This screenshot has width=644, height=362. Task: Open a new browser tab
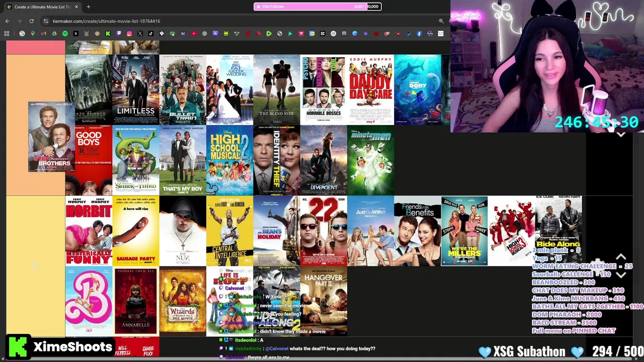[x=88, y=7]
